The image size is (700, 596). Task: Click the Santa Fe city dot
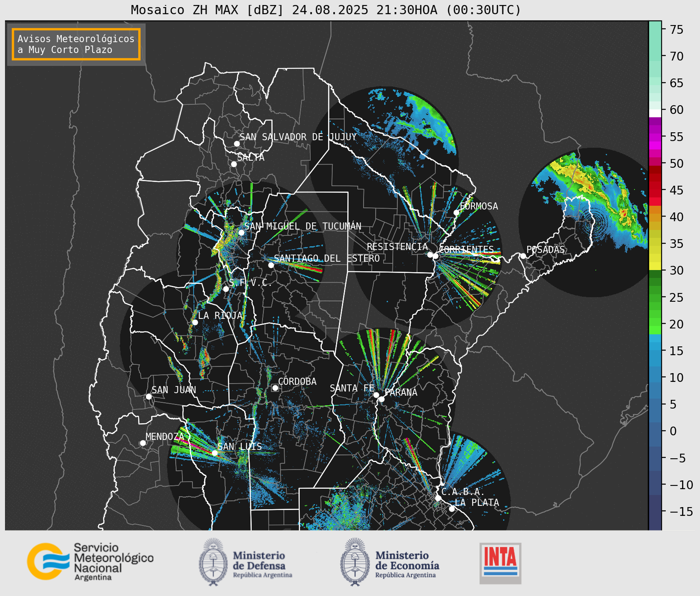tap(376, 395)
